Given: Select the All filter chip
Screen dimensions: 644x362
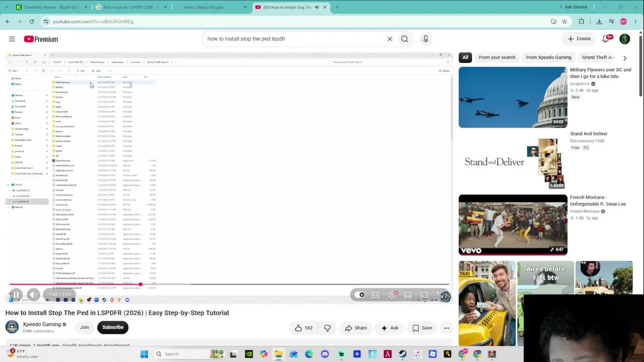Looking at the screenshot, I should [x=465, y=57].
